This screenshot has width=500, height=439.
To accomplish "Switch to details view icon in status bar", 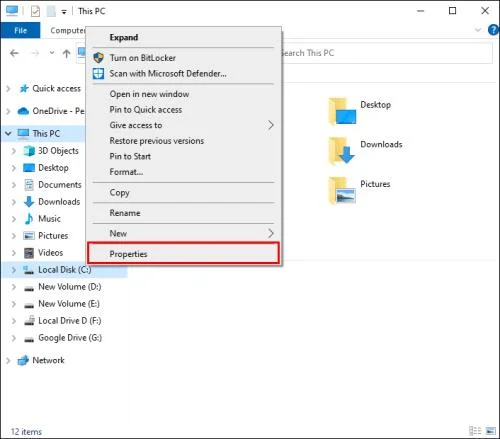I will point(475,431).
